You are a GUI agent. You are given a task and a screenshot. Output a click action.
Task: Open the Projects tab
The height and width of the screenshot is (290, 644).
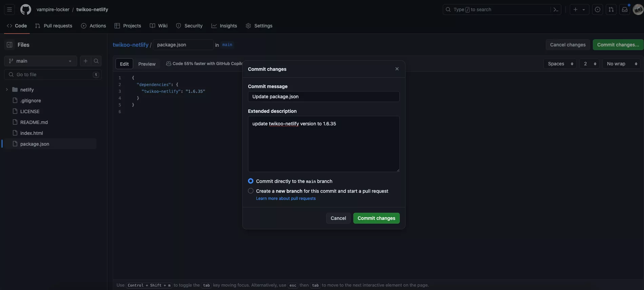coord(128,26)
